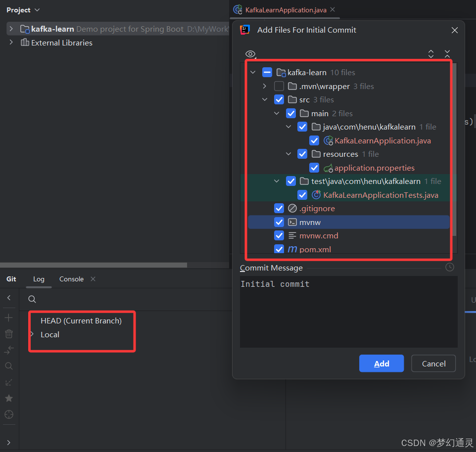Click the magnifier icon in Git left toolbar

9,366
